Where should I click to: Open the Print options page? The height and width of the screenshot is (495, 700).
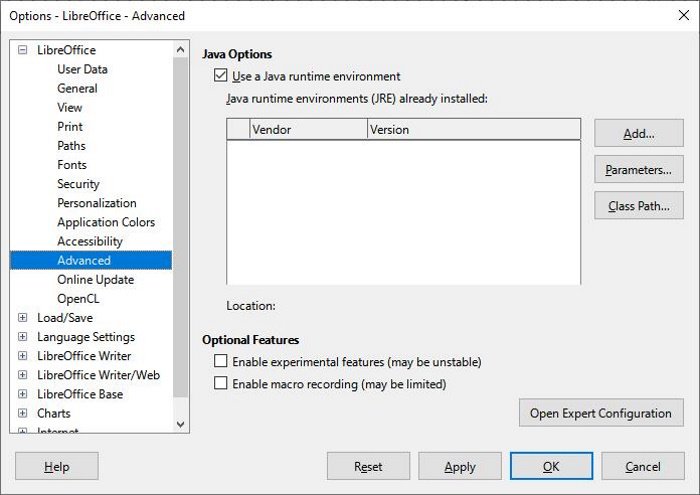pyautogui.click(x=70, y=127)
